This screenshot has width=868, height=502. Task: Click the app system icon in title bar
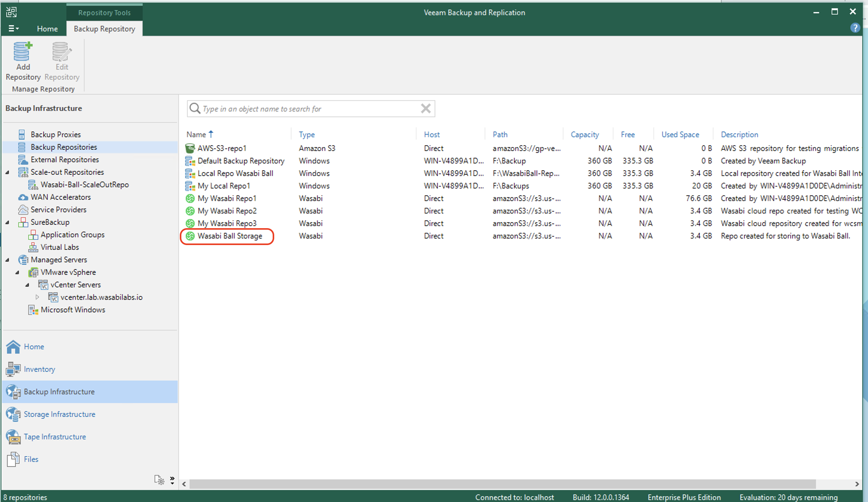(x=11, y=13)
